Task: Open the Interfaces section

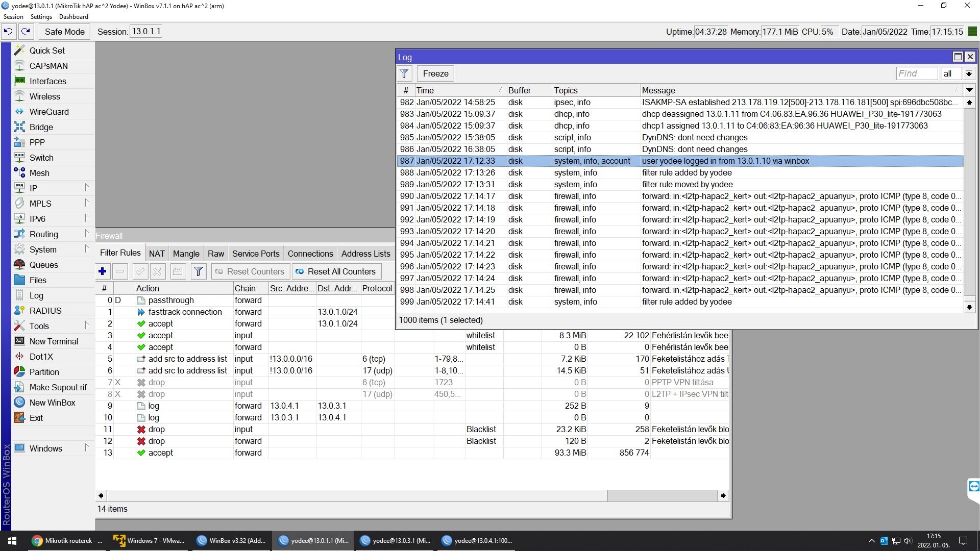Action: pyautogui.click(x=47, y=81)
